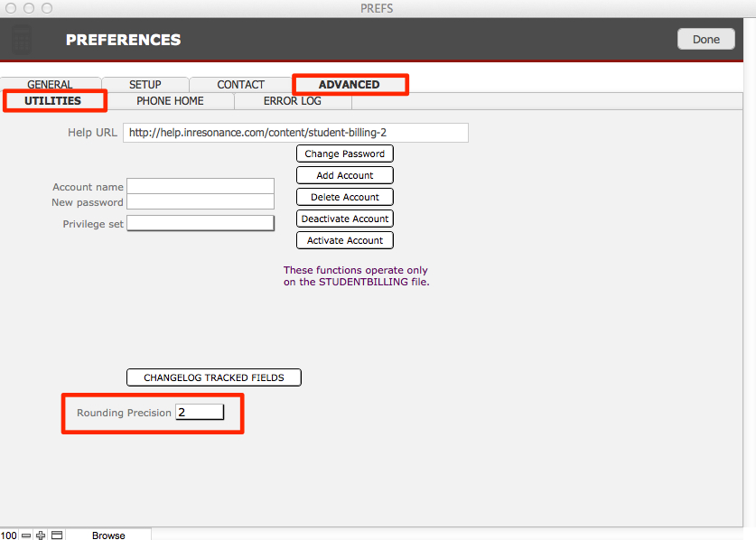Select the CONTACT tab
The width and height of the screenshot is (756, 540).
[x=240, y=85]
